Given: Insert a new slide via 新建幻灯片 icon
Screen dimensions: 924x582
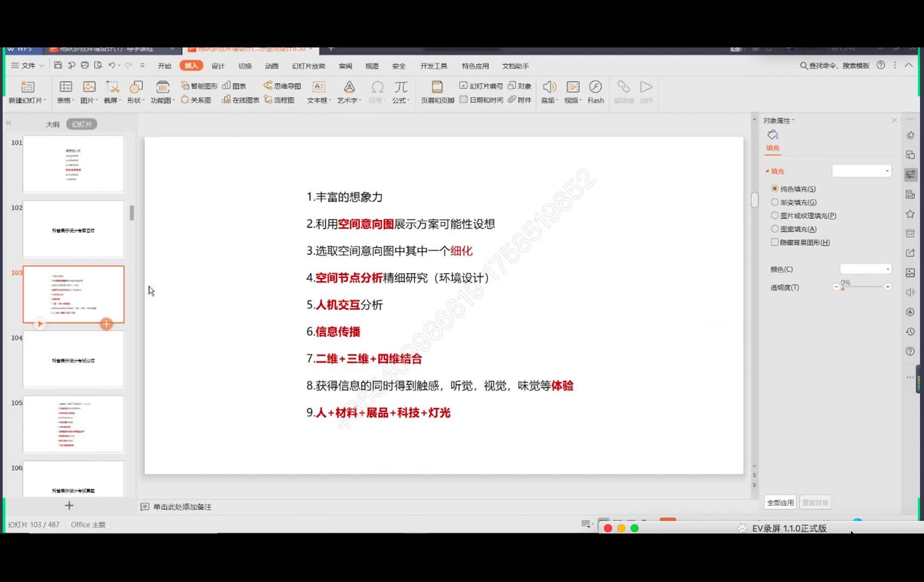Looking at the screenshot, I should (x=27, y=92).
